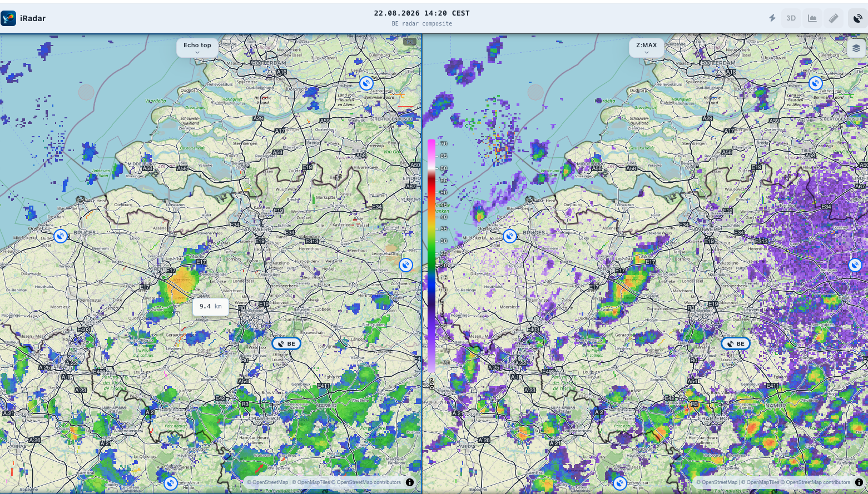The height and width of the screenshot is (494, 868).
Task: Open the map layers panel
Action: point(856,48)
